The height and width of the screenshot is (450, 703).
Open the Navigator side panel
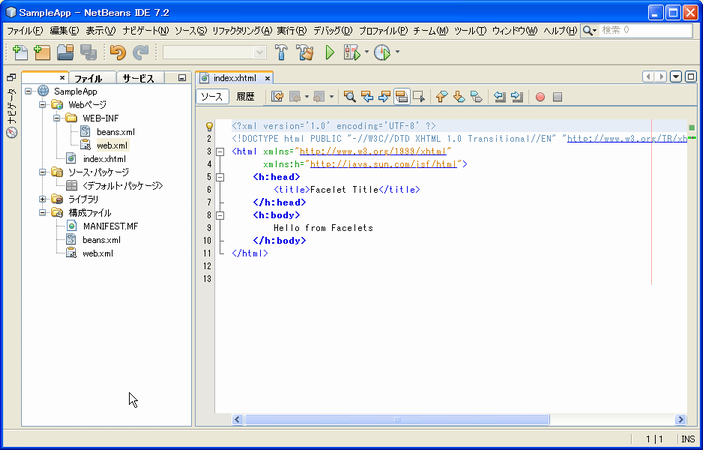pyautogui.click(x=12, y=113)
